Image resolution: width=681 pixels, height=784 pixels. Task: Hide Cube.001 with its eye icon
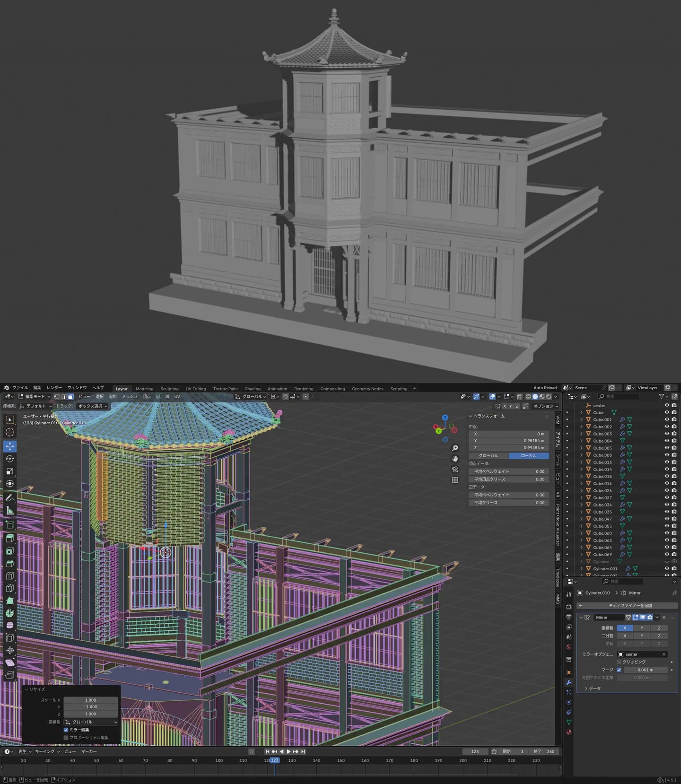[667, 419]
